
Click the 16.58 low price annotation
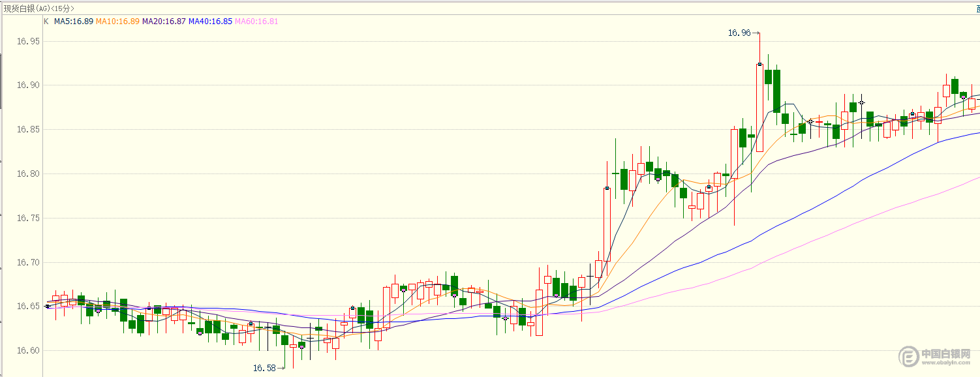pyautogui.click(x=264, y=368)
